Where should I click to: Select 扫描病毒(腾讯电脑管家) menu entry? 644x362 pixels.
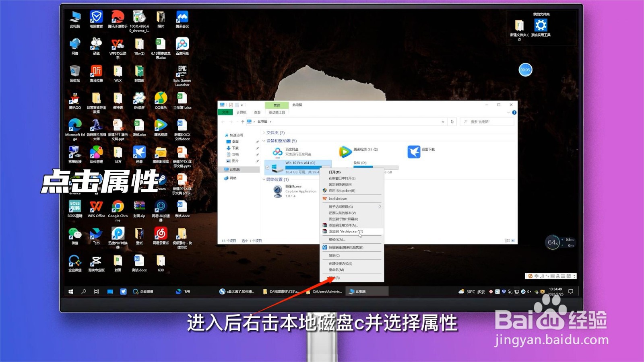(x=352, y=247)
